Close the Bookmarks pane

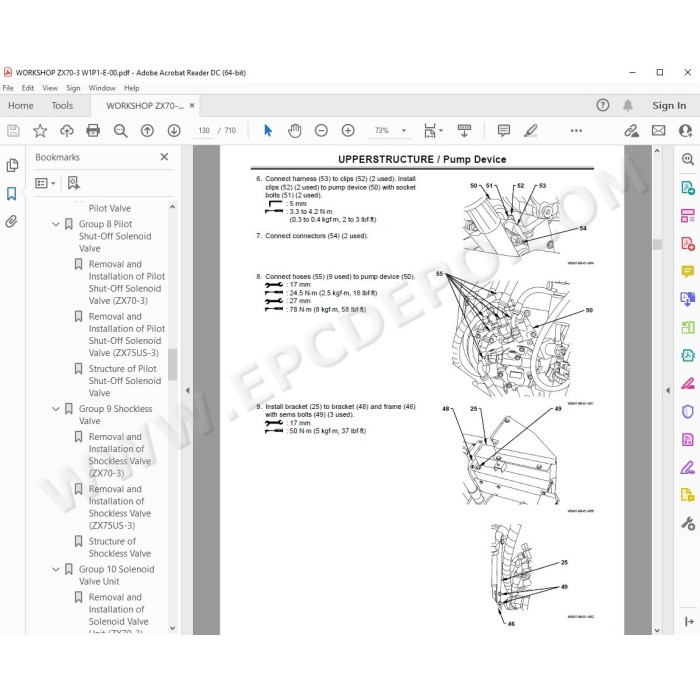click(164, 157)
